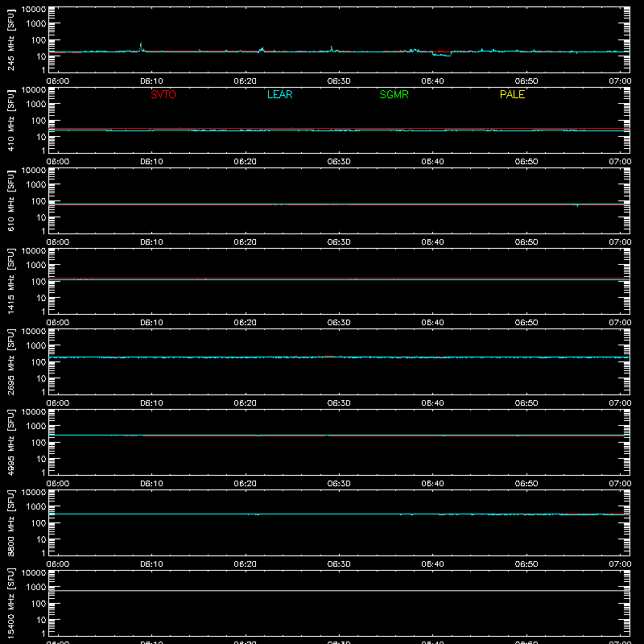Click the 10000 y-axis value on 4995 MHz plot
Image resolution: width=644 pixels, height=644 pixels.
(34, 412)
